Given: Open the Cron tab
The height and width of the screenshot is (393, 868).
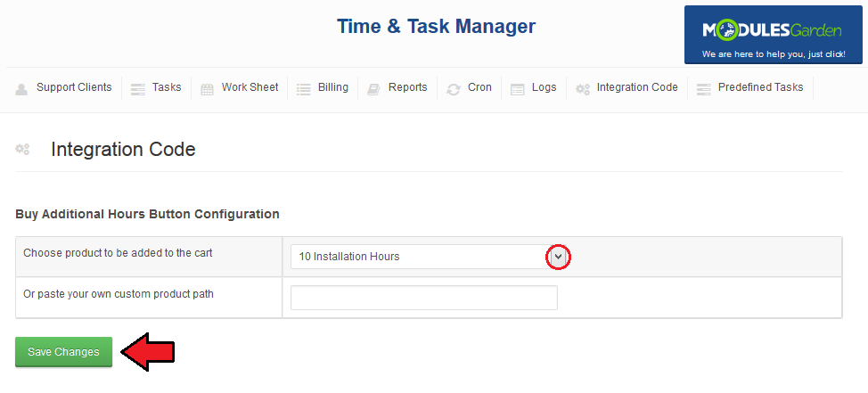Looking at the screenshot, I should click(x=479, y=87).
